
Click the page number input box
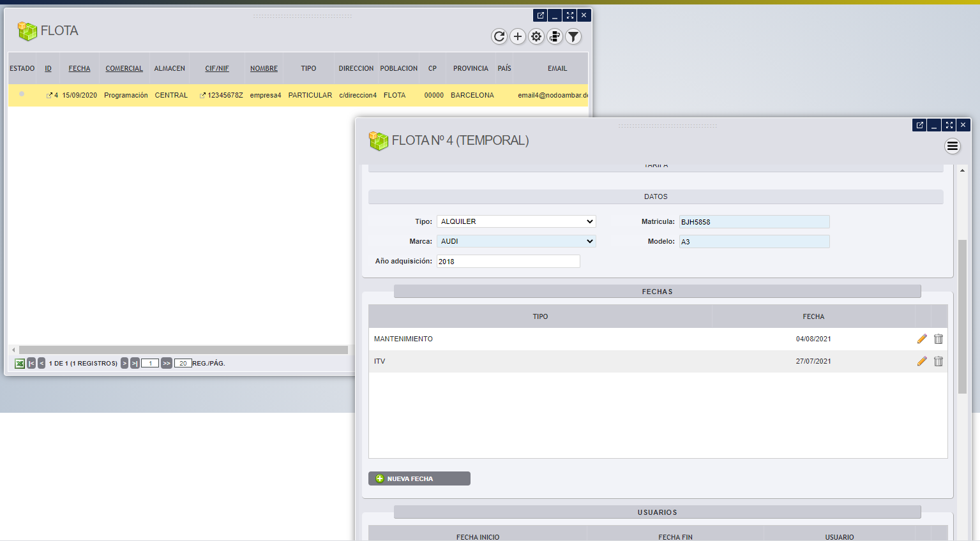pos(150,363)
